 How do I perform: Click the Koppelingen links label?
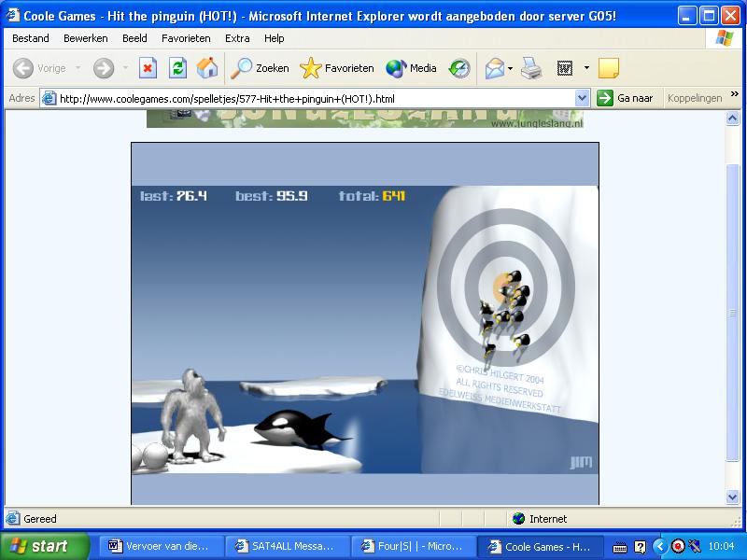click(695, 98)
